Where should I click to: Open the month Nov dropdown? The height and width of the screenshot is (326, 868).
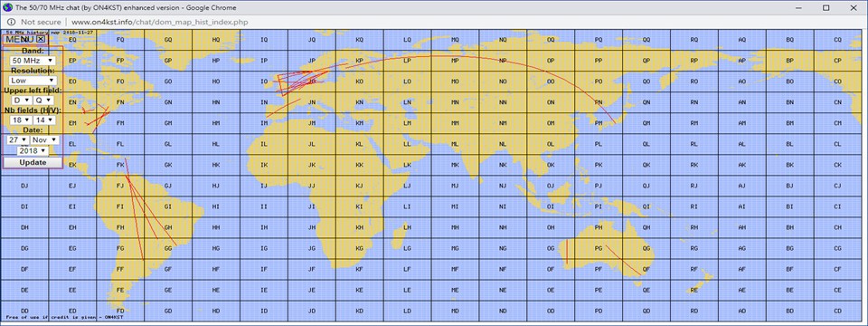coord(44,139)
